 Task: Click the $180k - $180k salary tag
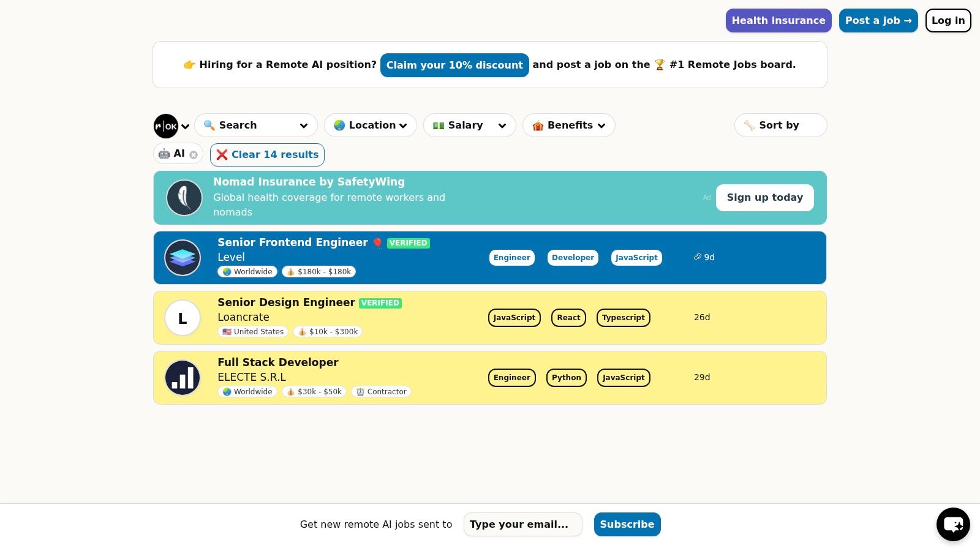tap(318, 272)
